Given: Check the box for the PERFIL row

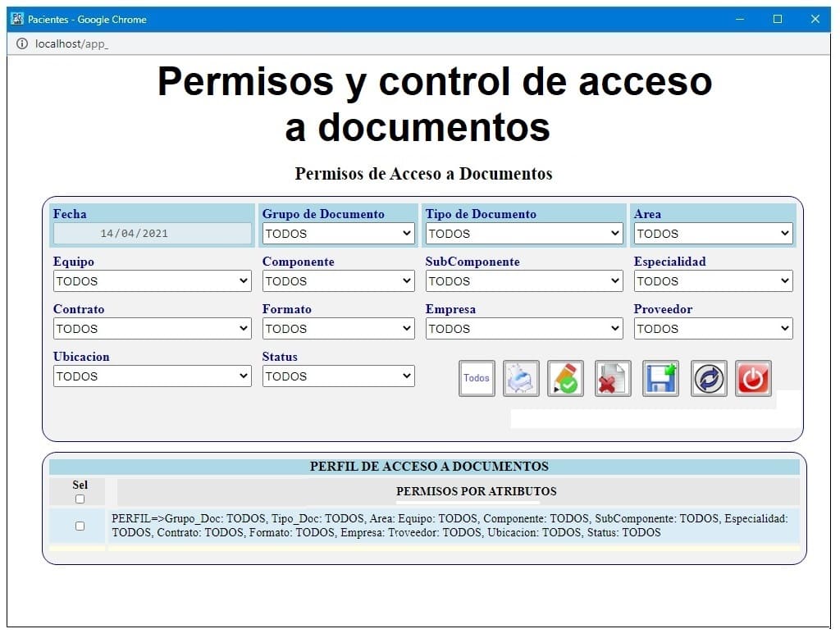Looking at the screenshot, I should click(x=80, y=526).
